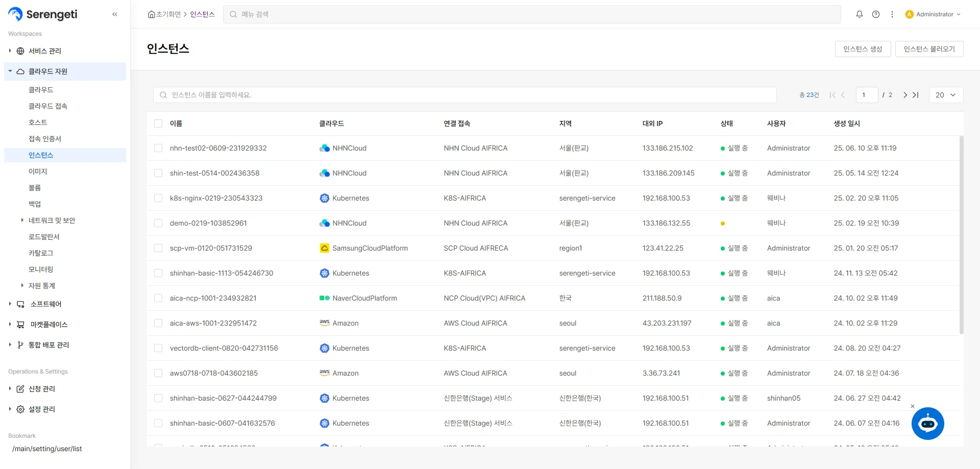Open the chatbot assistant floating icon

(927, 424)
